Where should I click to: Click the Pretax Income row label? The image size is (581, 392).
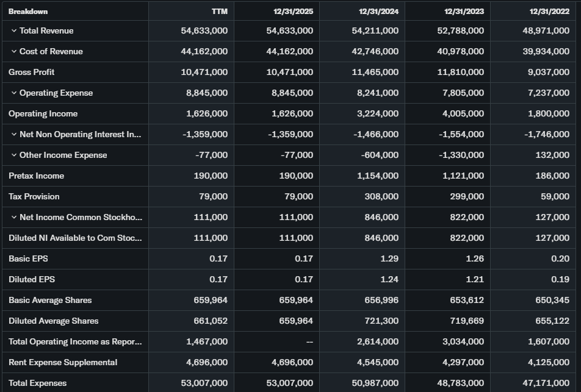(x=36, y=176)
